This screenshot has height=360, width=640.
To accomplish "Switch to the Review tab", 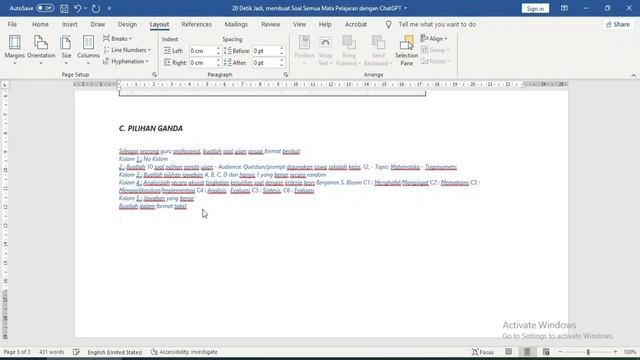I will 271,24.
